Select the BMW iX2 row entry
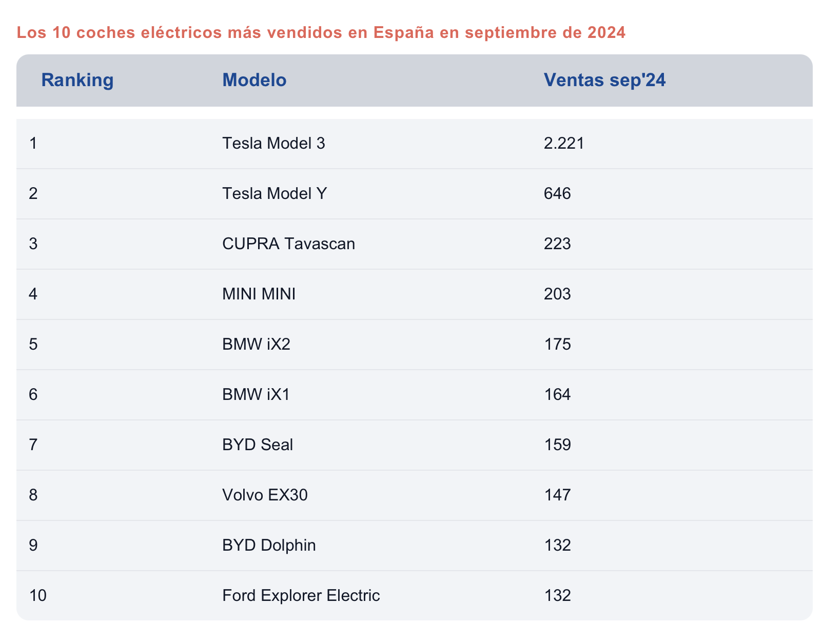This screenshot has width=823, height=644. 256,344
